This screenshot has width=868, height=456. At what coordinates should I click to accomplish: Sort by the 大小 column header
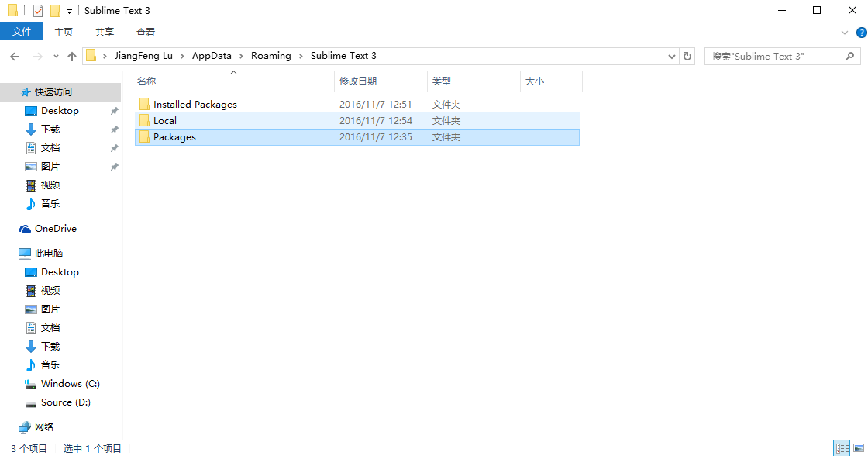click(x=534, y=81)
